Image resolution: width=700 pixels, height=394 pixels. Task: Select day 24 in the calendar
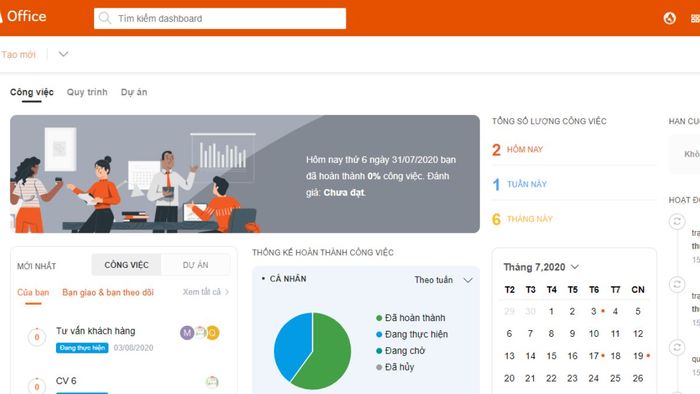tap(593, 378)
